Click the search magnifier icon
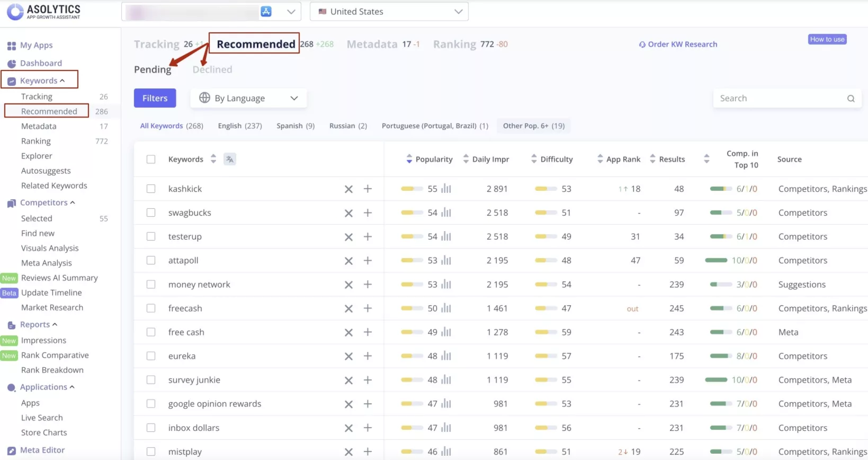868x460 pixels. [x=851, y=99]
